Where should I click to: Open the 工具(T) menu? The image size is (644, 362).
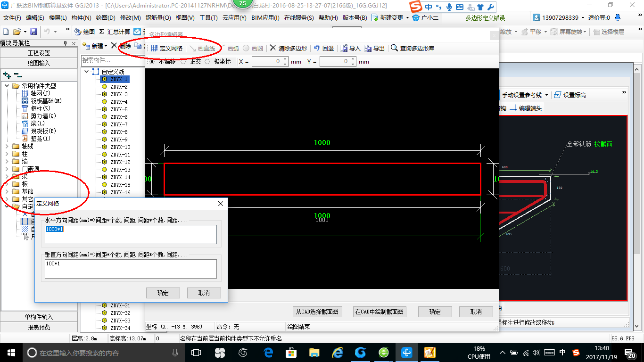pyautogui.click(x=208, y=17)
